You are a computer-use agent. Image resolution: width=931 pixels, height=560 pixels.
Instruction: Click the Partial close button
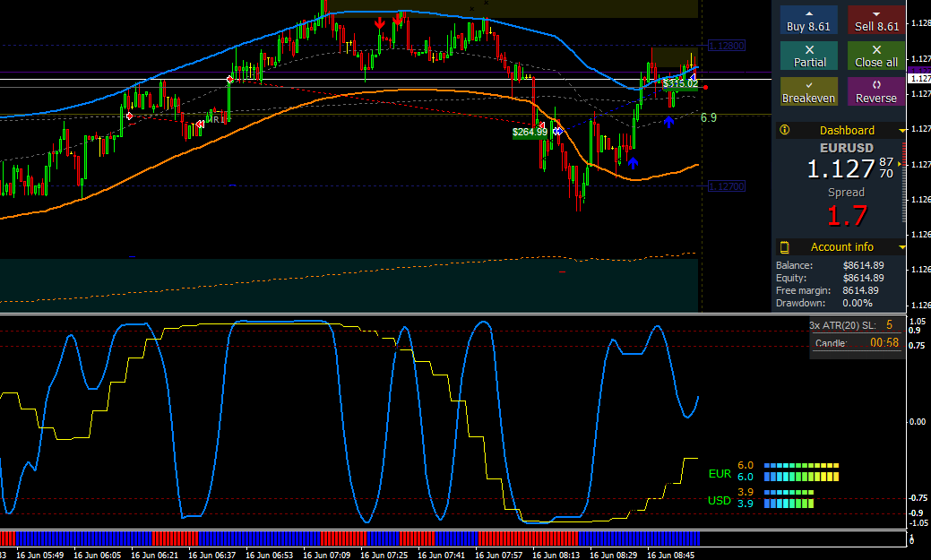(x=808, y=56)
